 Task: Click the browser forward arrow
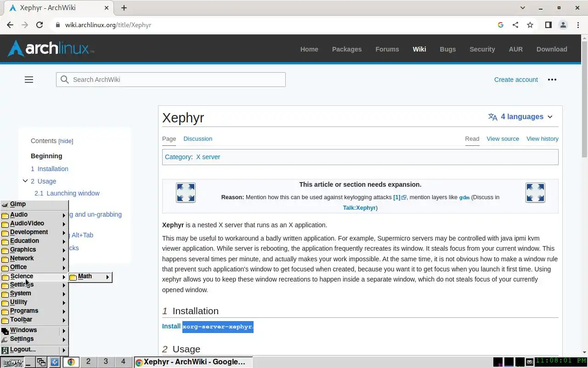[25, 25]
